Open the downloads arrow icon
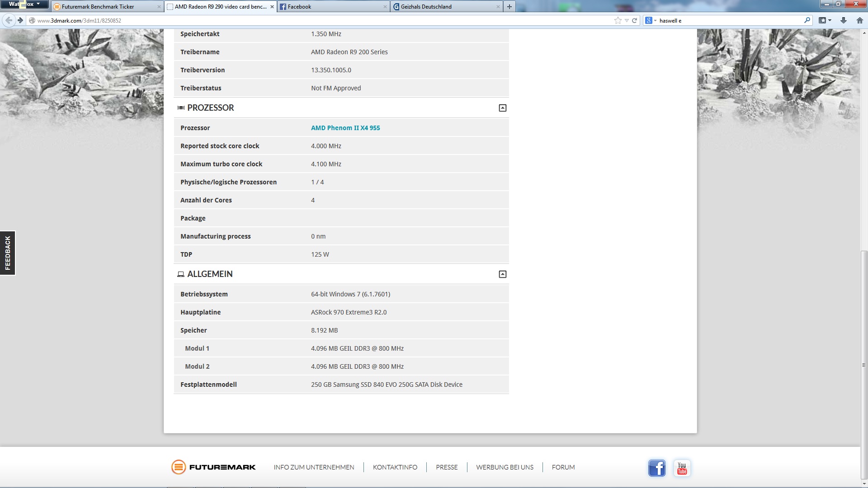The height and width of the screenshot is (488, 868). click(843, 20)
